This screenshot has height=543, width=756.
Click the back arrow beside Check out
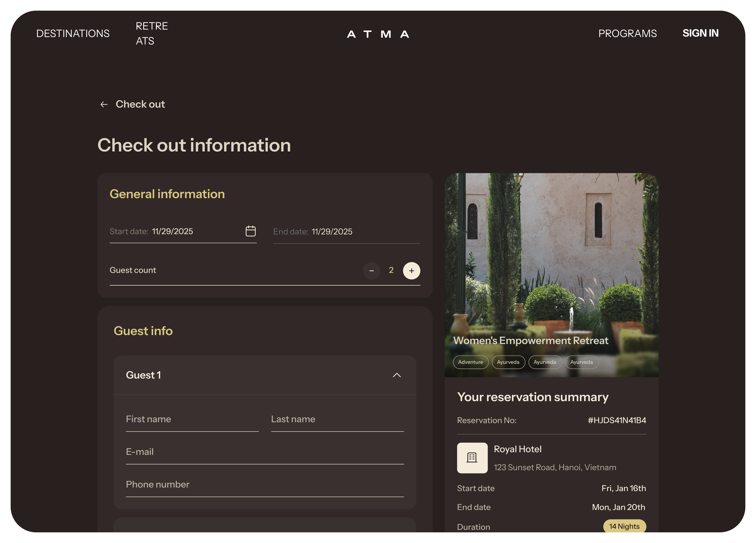pos(104,104)
